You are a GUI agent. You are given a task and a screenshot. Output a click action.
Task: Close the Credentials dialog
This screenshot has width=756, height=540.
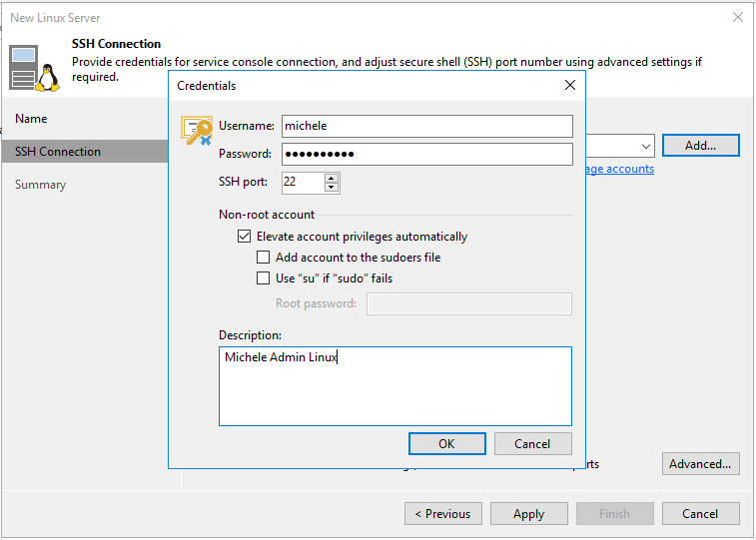(570, 85)
